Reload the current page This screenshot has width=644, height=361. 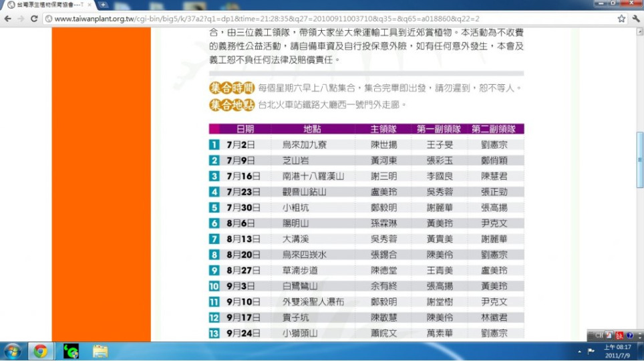[34, 19]
